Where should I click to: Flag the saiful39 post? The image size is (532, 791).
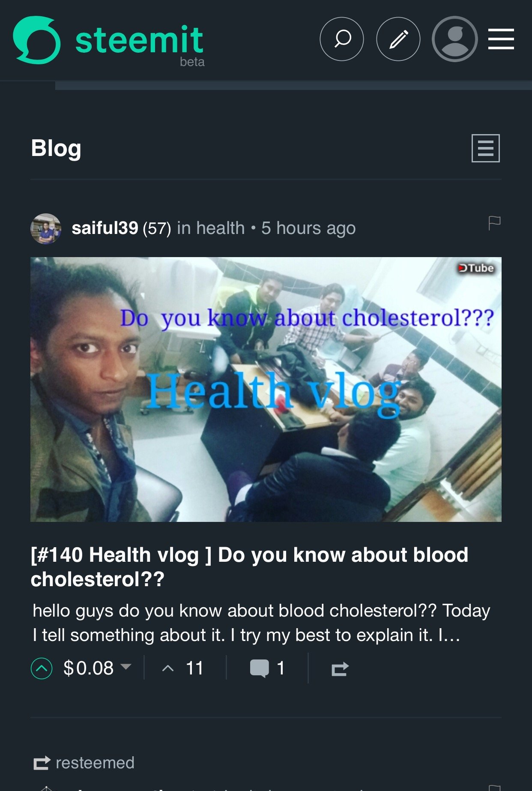494,223
